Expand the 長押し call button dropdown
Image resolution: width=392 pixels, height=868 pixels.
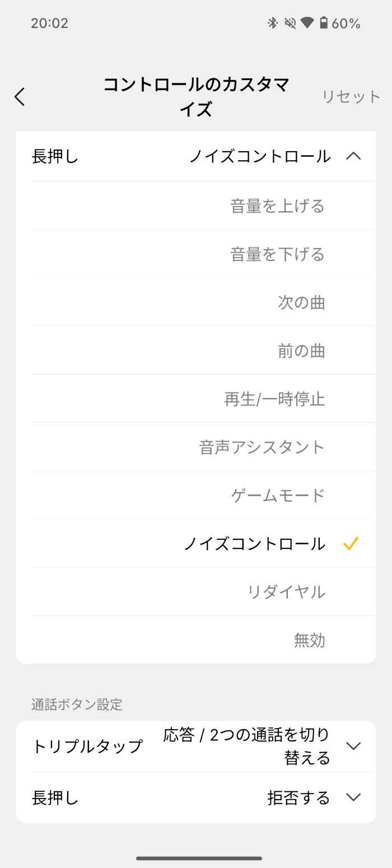pos(353,797)
